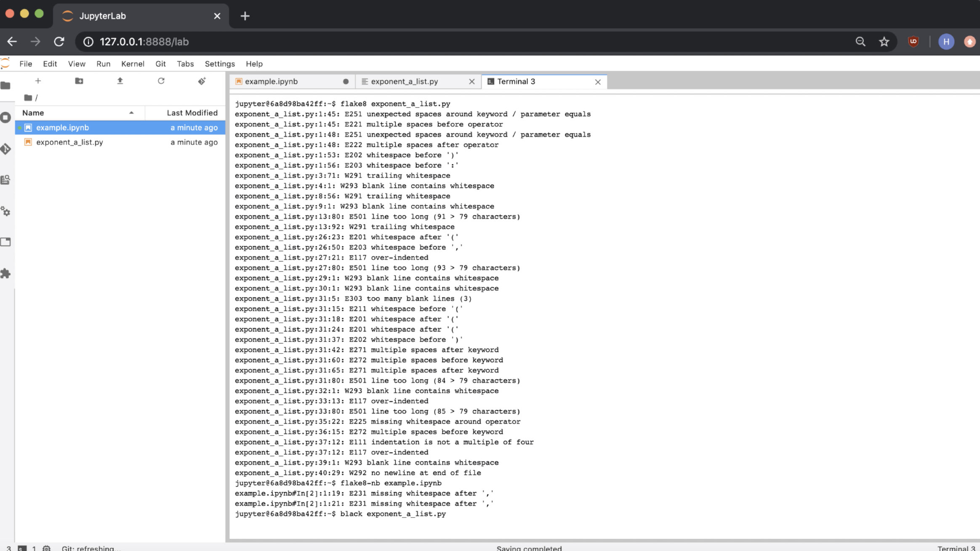
Task: Click the New Launcher plus button
Action: pyautogui.click(x=38, y=81)
